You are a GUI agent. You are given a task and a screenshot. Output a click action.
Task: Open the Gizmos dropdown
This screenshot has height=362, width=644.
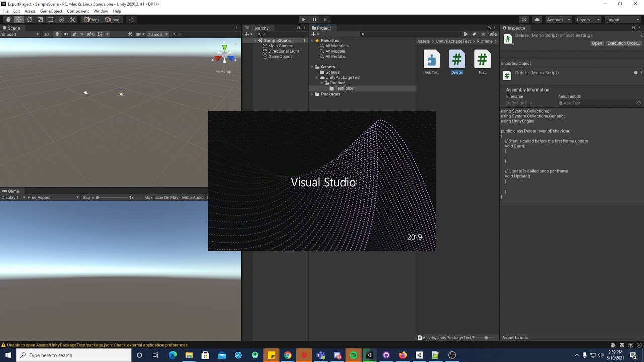[x=157, y=34]
